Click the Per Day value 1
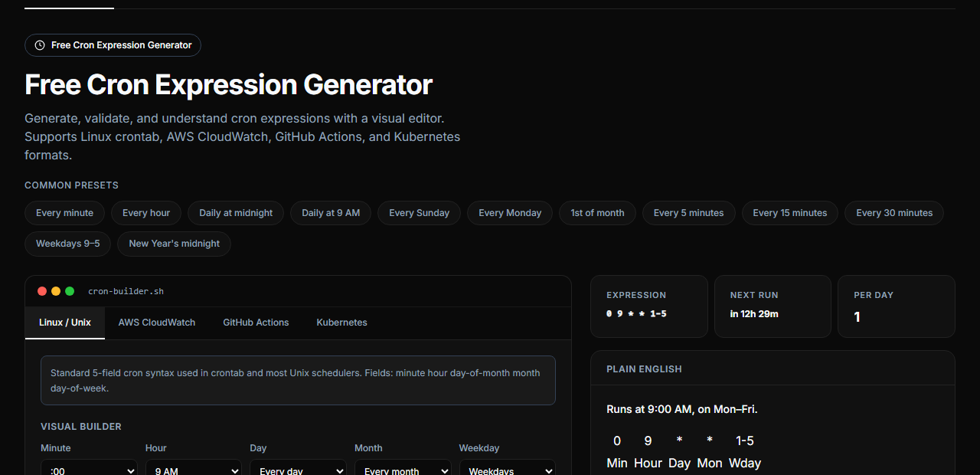Image resolution: width=980 pixels, height=475 pixels. click(x=857, y=317)
